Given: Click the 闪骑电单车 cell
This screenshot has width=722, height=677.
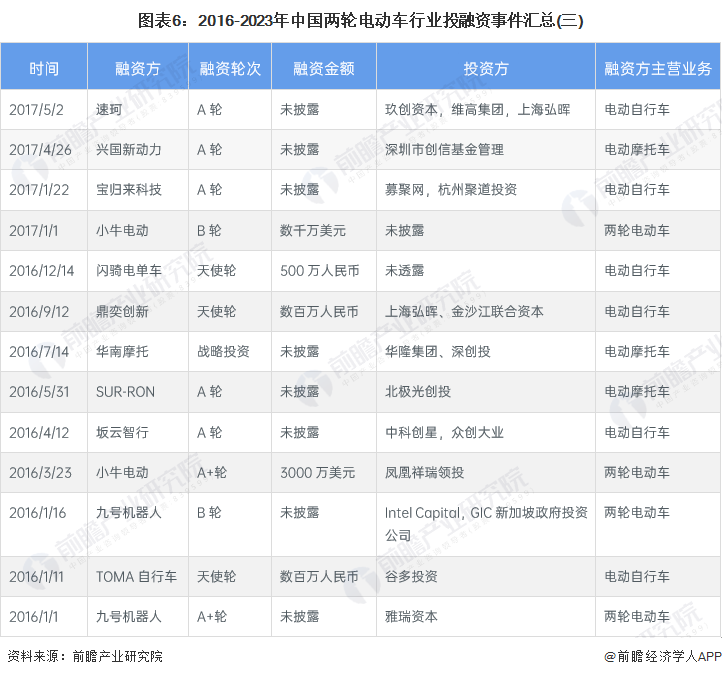Looking at the screenshot, I should click(x=128, y=271).
